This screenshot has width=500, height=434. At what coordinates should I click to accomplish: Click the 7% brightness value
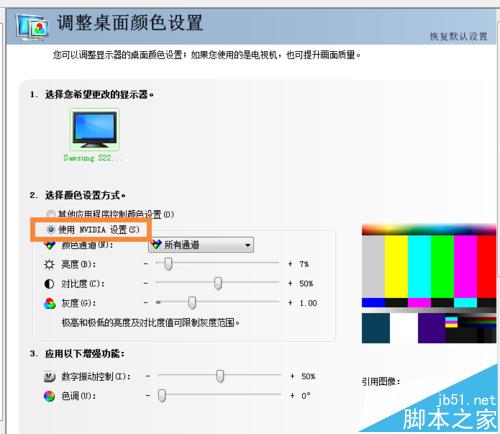click(304, 264)
